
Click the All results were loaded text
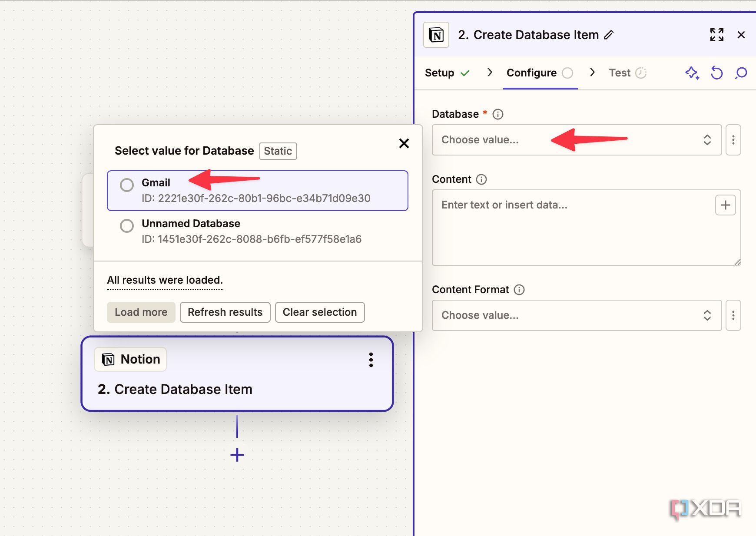tap(165, 280)
